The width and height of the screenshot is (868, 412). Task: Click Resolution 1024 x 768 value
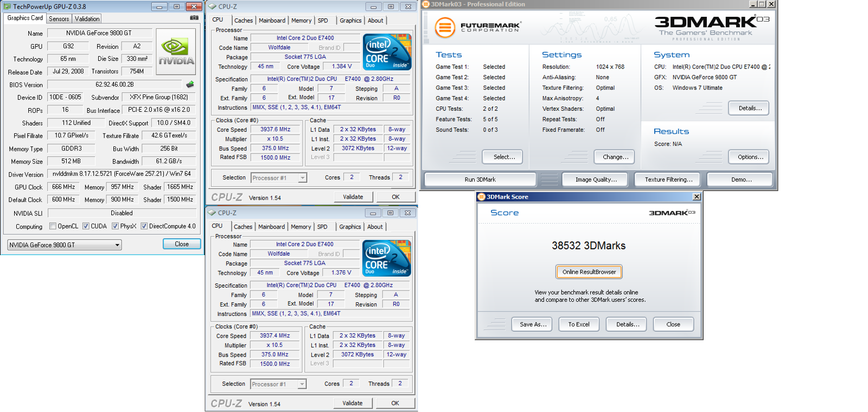610,67
